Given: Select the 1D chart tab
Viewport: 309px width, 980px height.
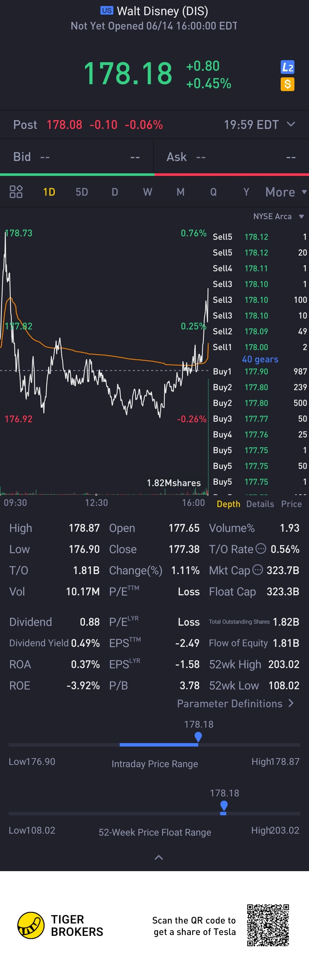Looking at the screenshot, I should (49, 192).
